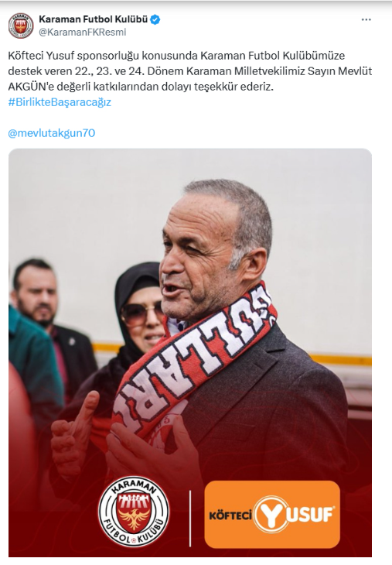Screen dimensions: 392x565
Task: Click the Karaman Futbol Kulübü crest in photo
Action: pos(134,512)
